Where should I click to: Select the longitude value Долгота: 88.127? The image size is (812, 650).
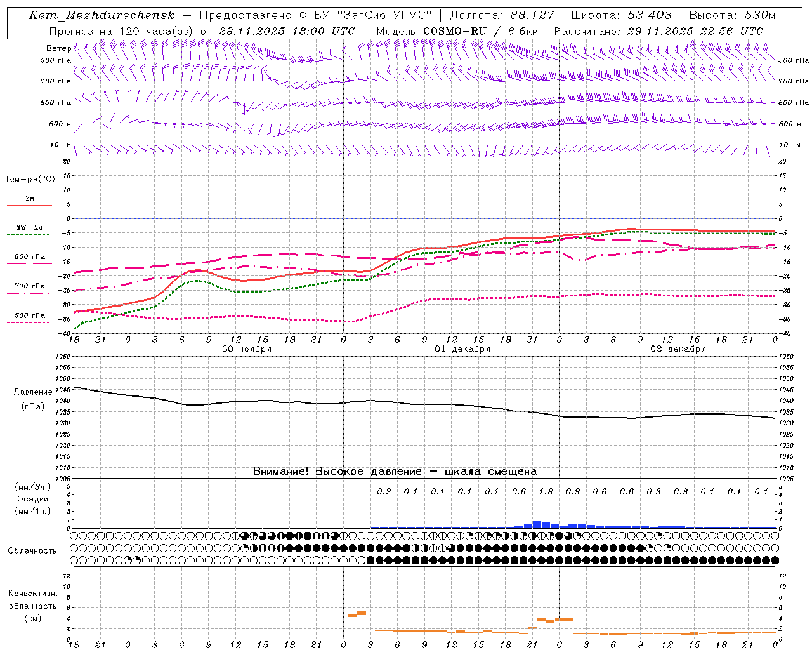pyautogui.click(x=502, y=15)
